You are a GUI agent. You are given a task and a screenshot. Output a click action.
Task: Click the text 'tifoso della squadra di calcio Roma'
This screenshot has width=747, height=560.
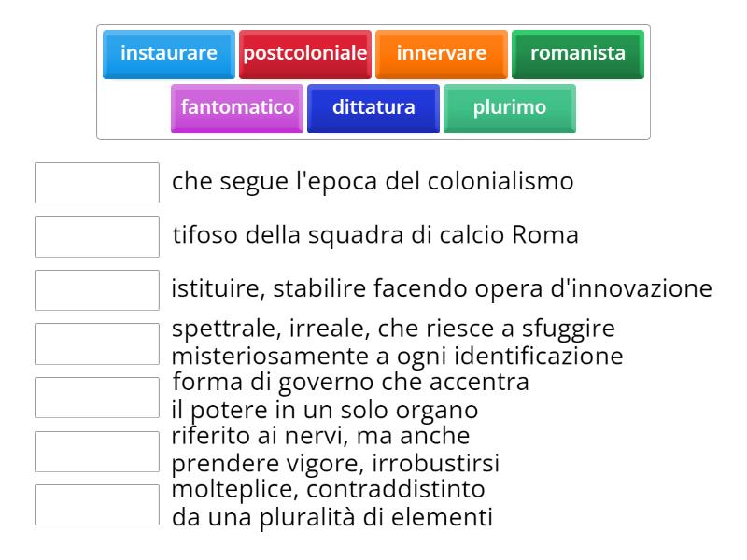coord(375,235)
